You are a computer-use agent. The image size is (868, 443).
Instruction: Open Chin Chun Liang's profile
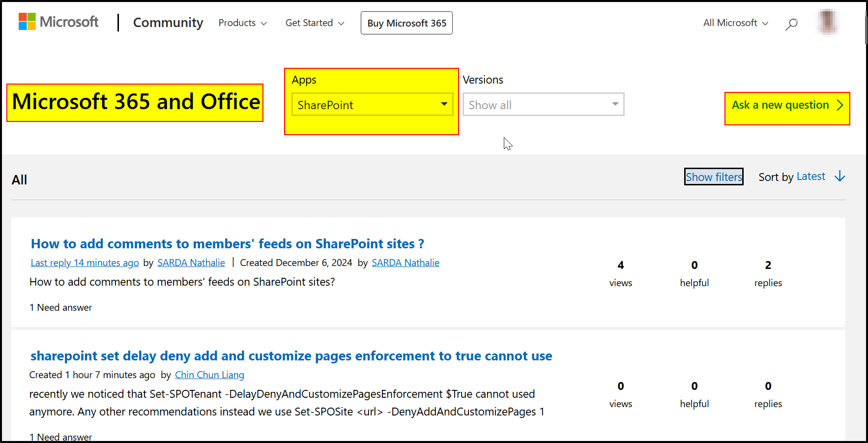coord(209,375)
